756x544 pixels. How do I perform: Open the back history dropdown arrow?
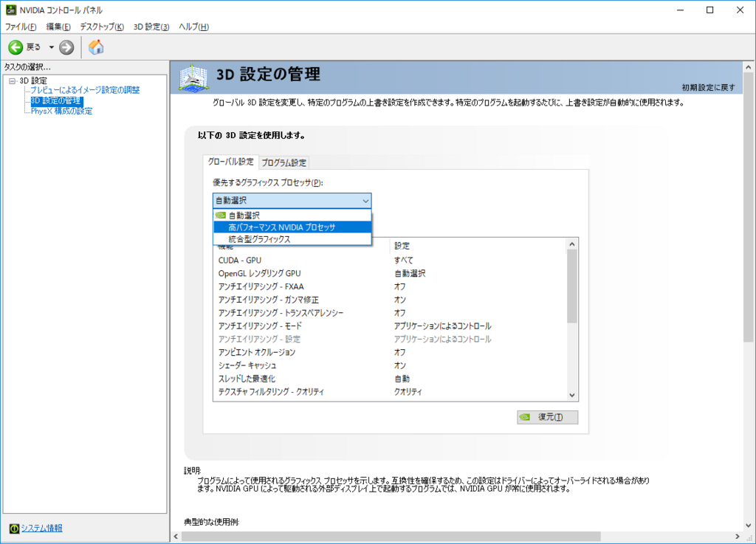(x=51, y=47)
